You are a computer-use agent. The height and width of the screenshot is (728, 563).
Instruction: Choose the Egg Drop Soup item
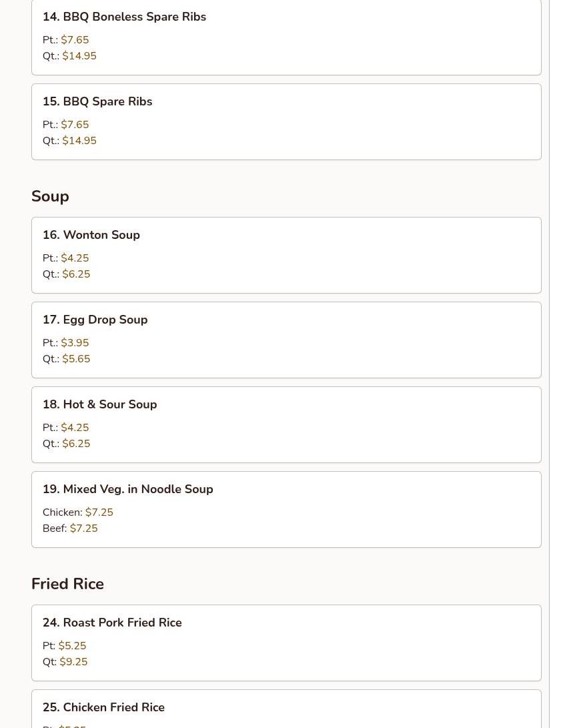coord(95,320)
